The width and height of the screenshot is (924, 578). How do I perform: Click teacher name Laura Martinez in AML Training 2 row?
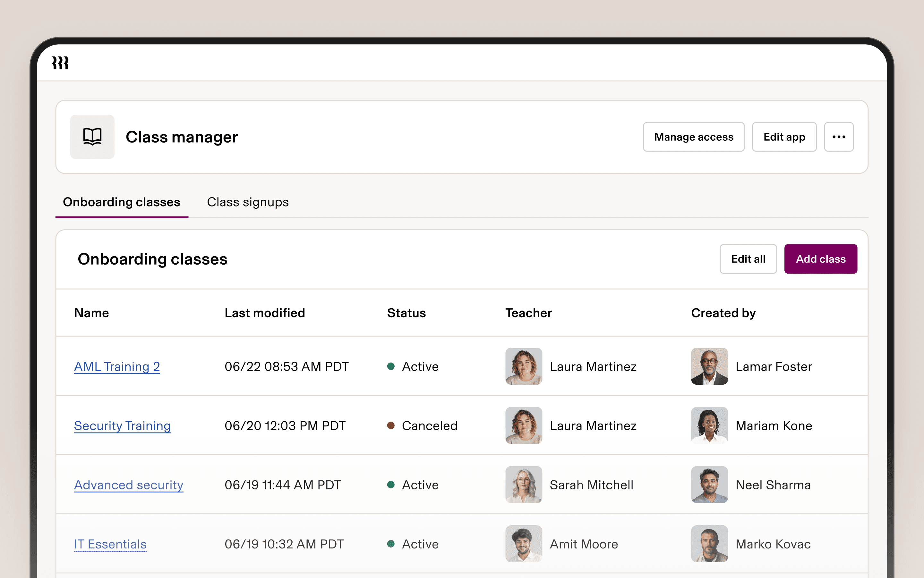click(593, 366)
